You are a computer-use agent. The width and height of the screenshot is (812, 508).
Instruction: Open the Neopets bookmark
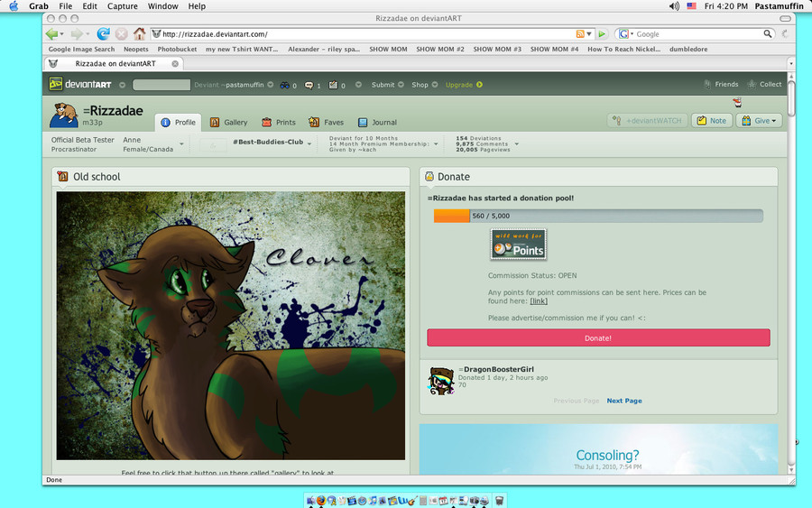(x=135, y=50)
